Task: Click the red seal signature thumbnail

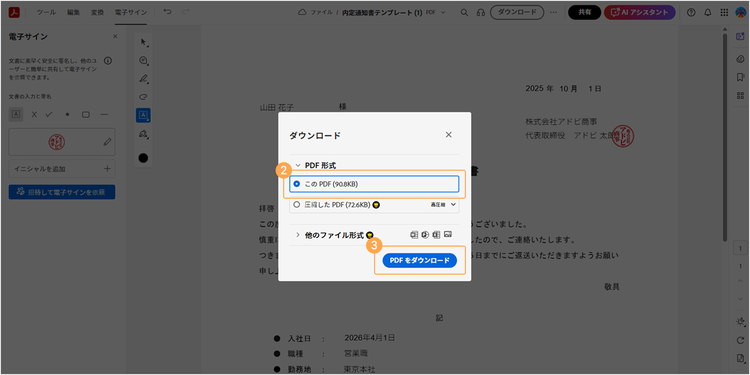Action: tap(56, 142)
